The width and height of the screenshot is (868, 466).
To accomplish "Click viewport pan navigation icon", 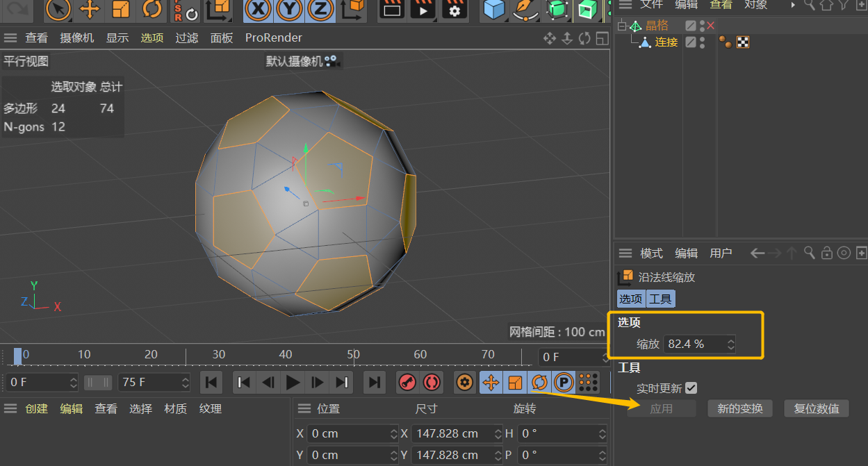I will (550, 38).
